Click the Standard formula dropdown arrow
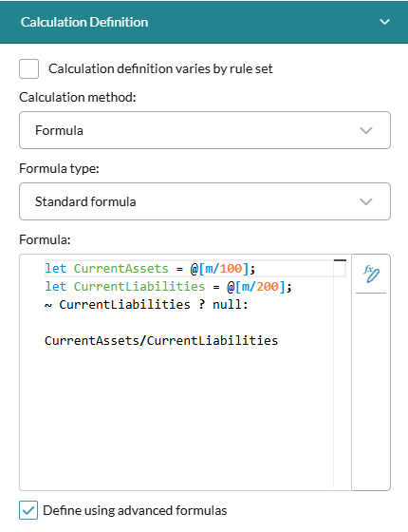The width and height of the screenshot is (408, 532). 366,201
